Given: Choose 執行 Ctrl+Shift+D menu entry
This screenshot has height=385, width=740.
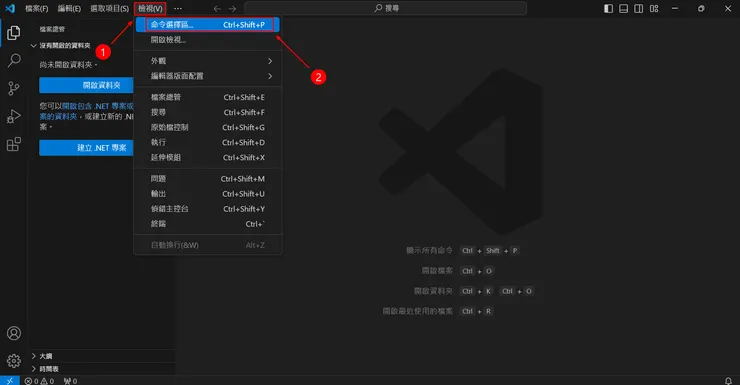Looking at the screenshot, I should click(208, 142).
